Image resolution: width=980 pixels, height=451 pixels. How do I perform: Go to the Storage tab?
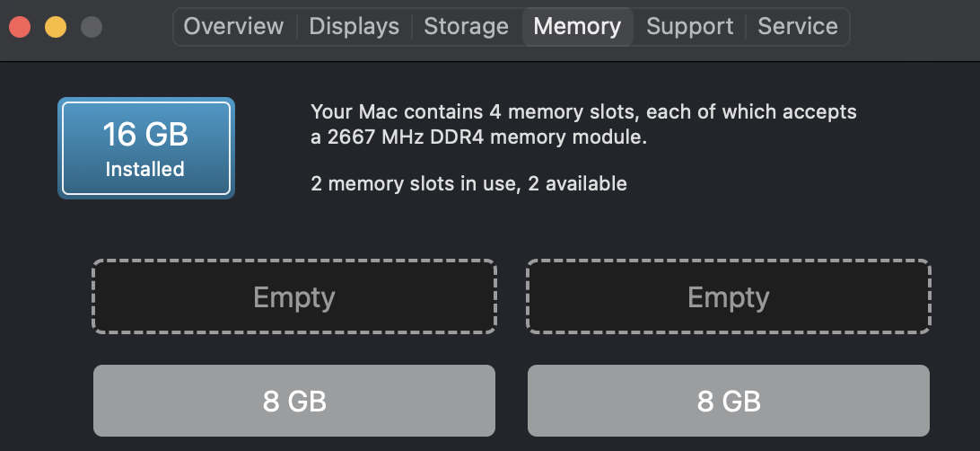tap(466, 26)
